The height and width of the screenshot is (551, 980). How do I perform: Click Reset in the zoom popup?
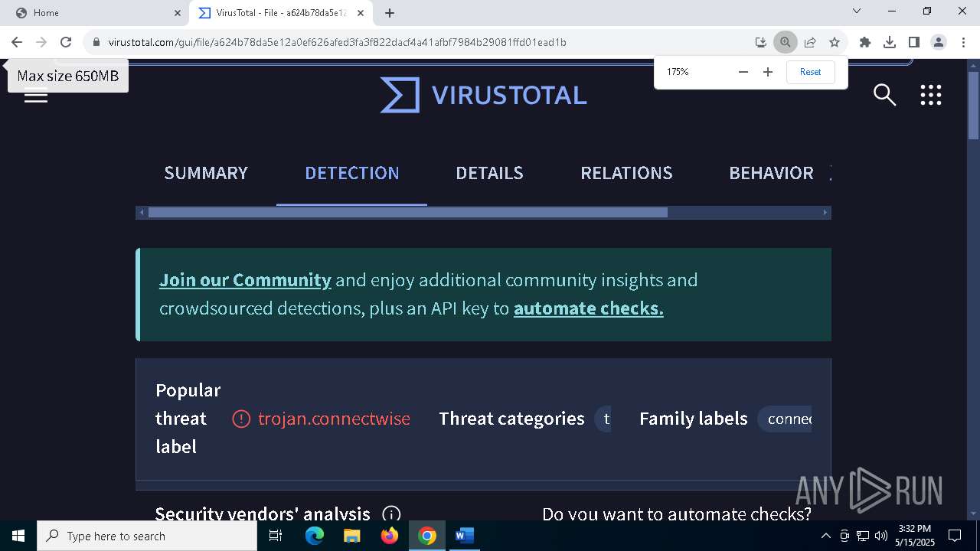pyautogui.click(x=810, y=72)
